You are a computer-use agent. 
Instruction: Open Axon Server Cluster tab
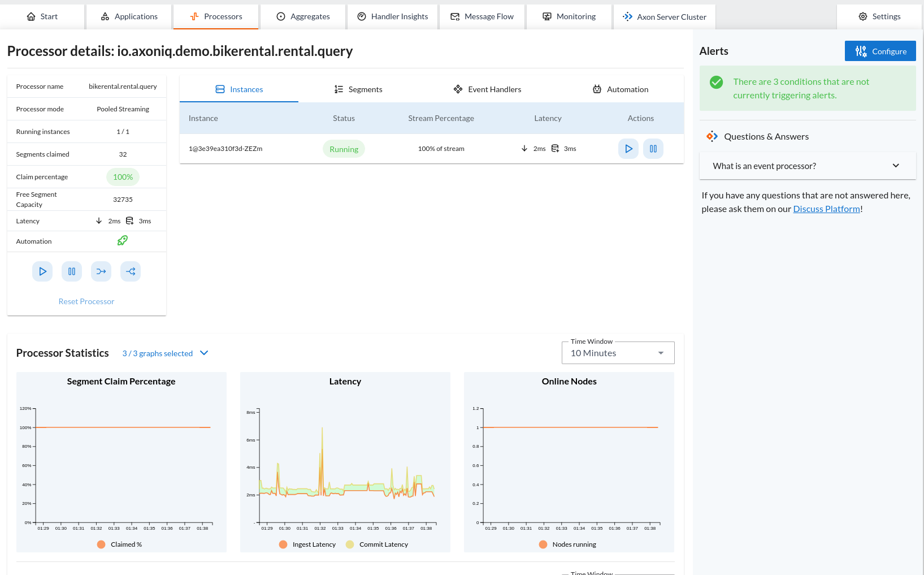tap(665, 16)
